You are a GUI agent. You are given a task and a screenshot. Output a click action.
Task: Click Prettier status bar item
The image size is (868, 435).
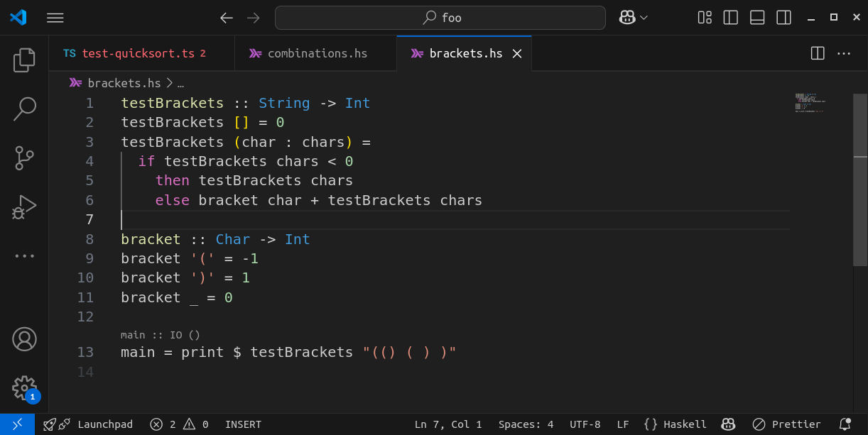coord(786,424)
